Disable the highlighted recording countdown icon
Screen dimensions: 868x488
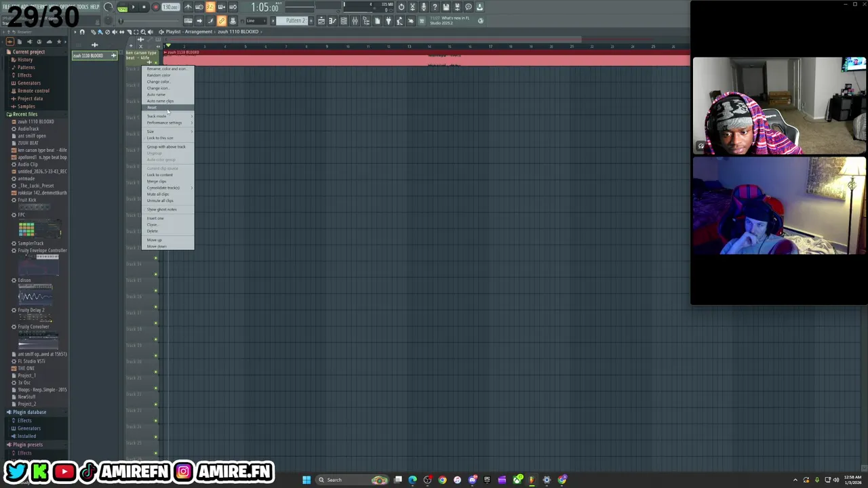click(x=210, y=7)
